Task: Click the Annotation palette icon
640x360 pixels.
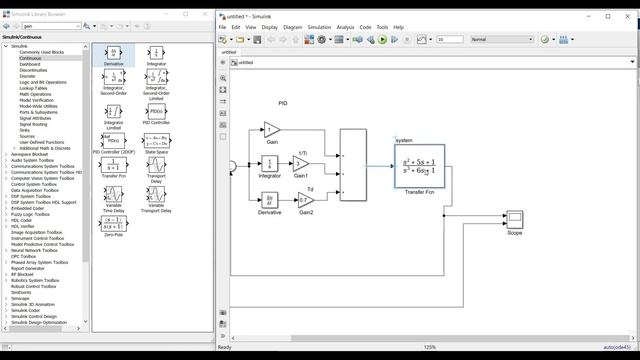Action: pyautogui.click(x=223, y=113)
